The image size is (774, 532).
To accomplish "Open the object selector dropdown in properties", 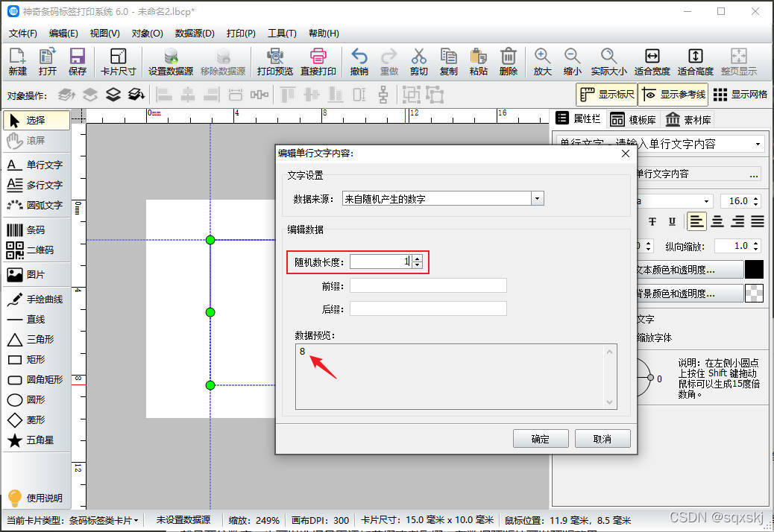I will (x=758, y=144).
